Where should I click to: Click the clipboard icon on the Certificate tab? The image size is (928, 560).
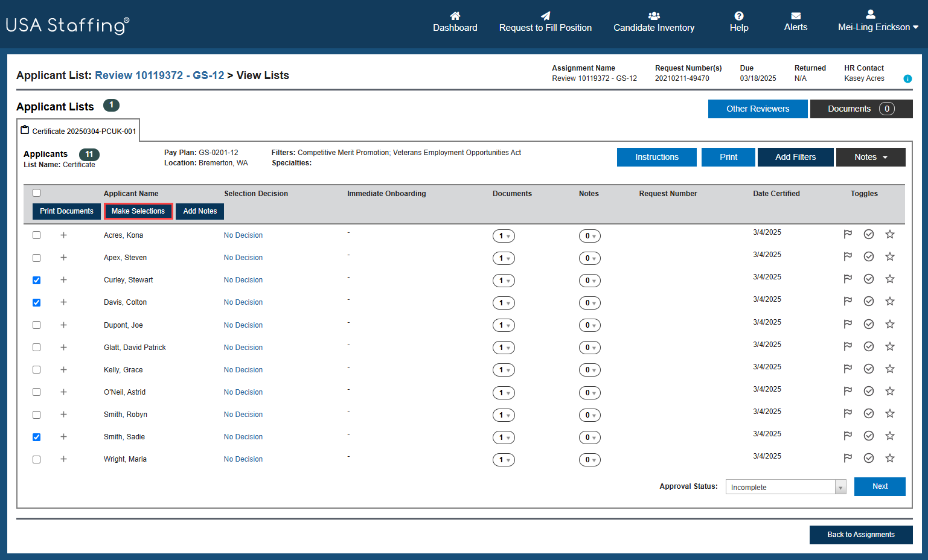pyautogui.click(x=25, y=130)
